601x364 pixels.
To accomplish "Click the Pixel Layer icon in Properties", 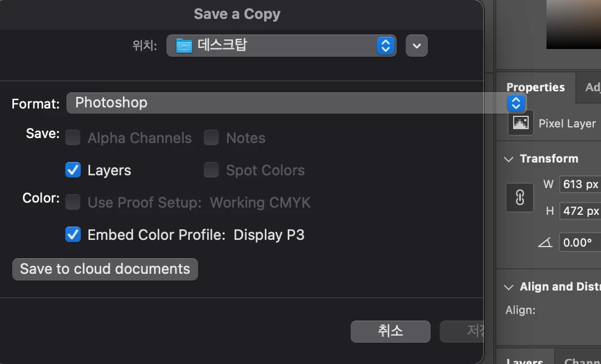I will (520, 123).
